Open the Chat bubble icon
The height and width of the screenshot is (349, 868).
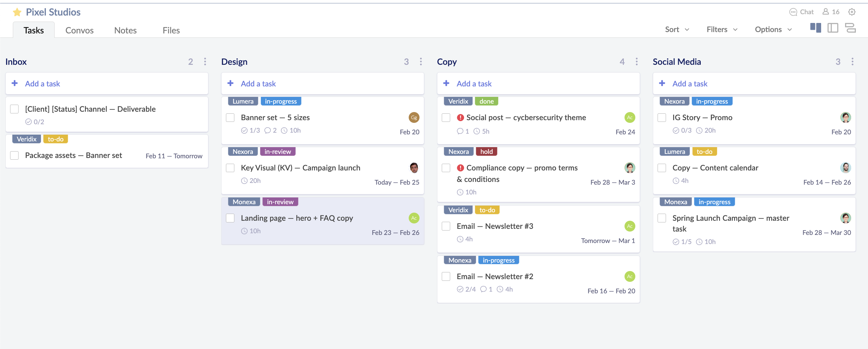(x=793, y=12)
